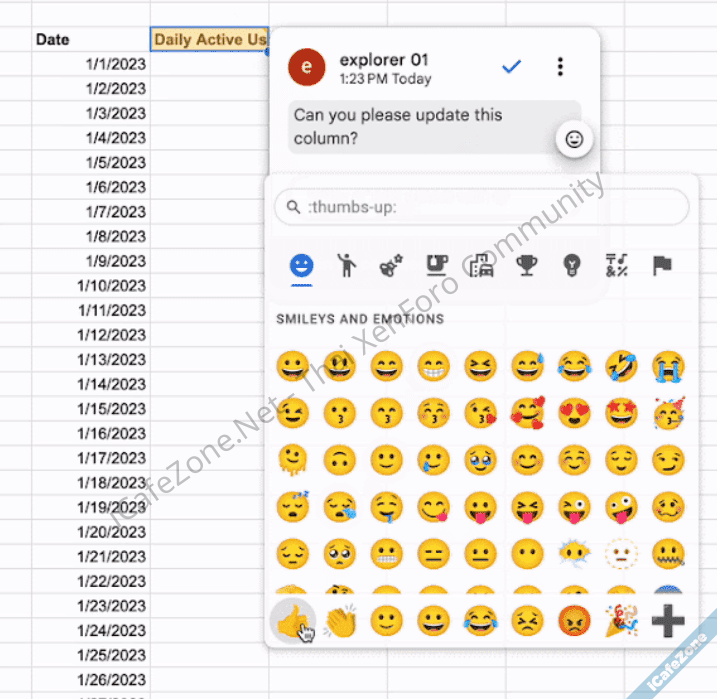The height and width of the screenshot is (699, 717).
Task: Select the Activities trophy category tab
Action: point(526,265)
